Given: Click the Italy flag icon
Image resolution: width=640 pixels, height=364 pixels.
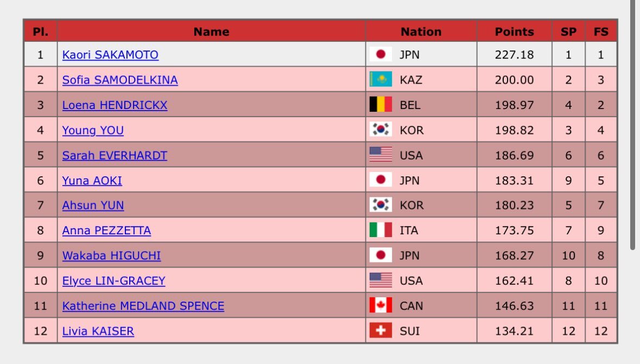Looking at the screenshot, I should tap(381, 231).
